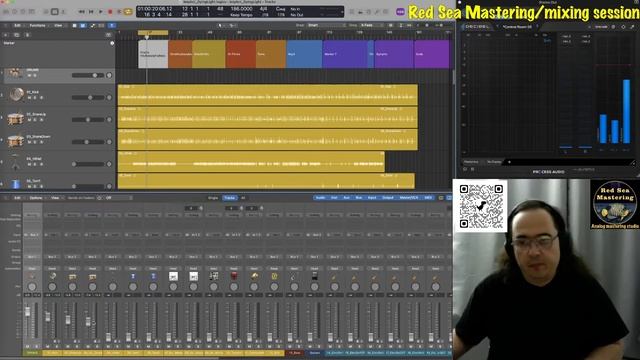Select the DECIBEL tab in meter window
The height and width of the screenshot is (360, 640).
(477, 27)
